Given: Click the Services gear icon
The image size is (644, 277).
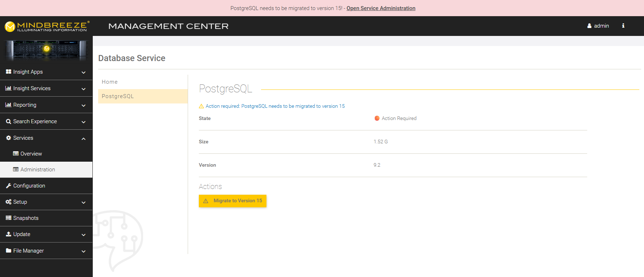Looking at the screenshot, I should 9,138.
